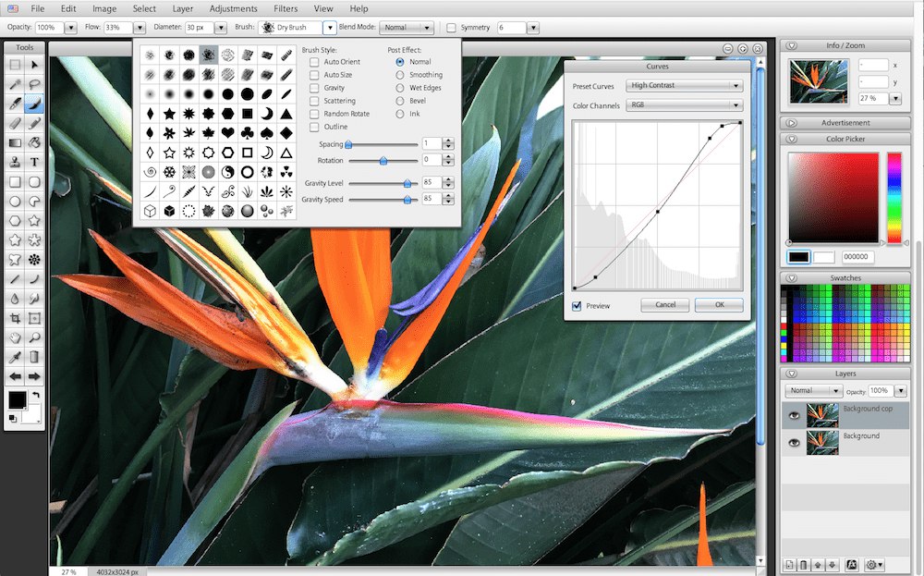Select the Crop tool
This screenshot has height=576, width=924.
15,318
